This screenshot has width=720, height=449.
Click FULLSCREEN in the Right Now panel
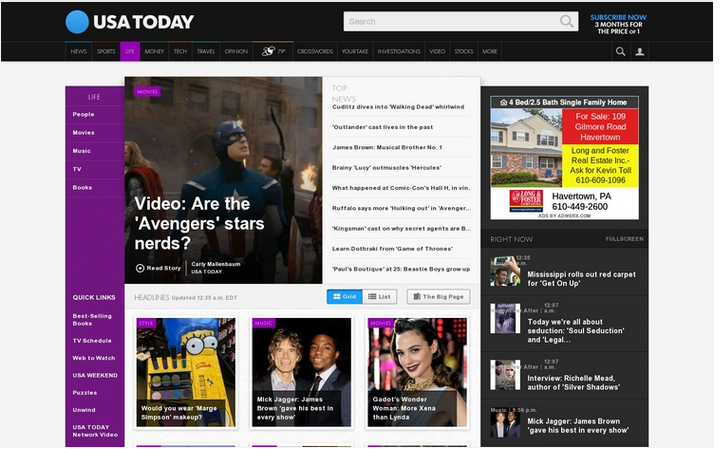pos(624,239)
